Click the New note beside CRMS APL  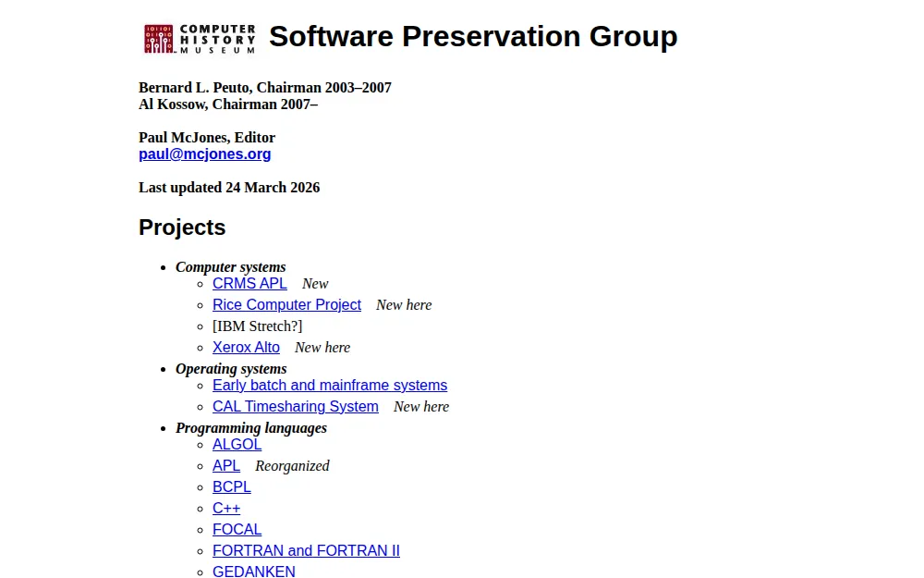tap(315, 284)
